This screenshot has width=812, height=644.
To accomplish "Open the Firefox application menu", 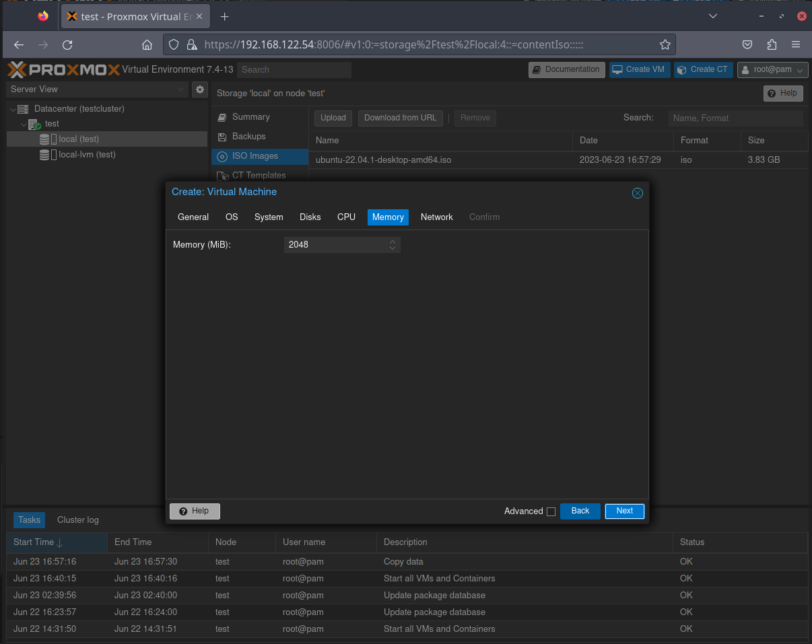I will (796, 45).
